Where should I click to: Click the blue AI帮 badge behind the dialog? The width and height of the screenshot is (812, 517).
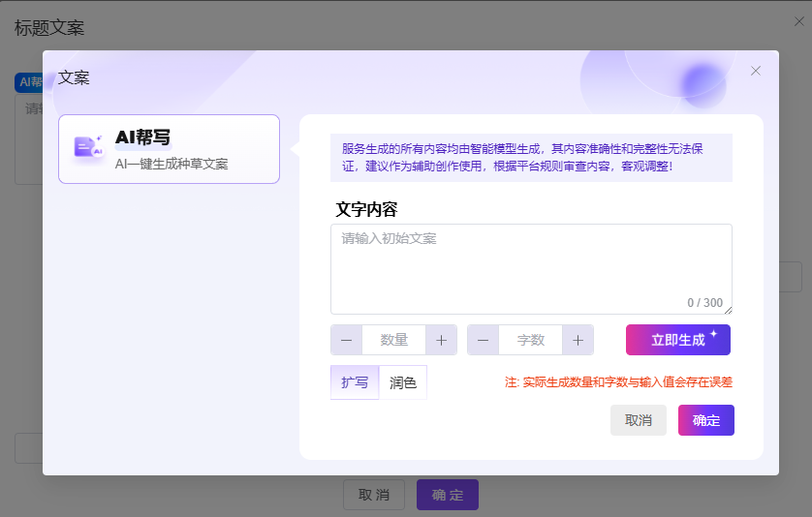[x=28, y=82]
